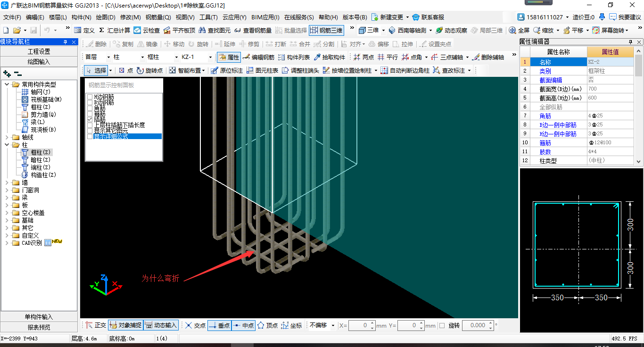Toggle the 旋转 checkbox in the status toolbar

tap(442, 325)
